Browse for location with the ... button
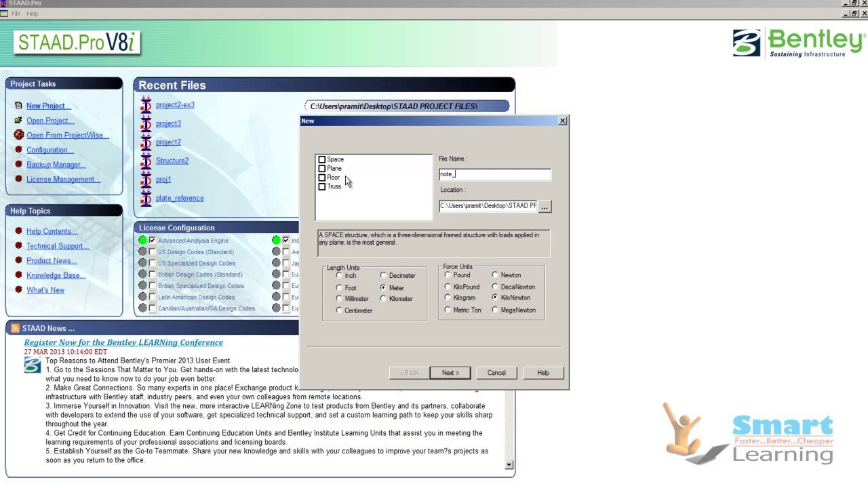 [x=545, y=206]
